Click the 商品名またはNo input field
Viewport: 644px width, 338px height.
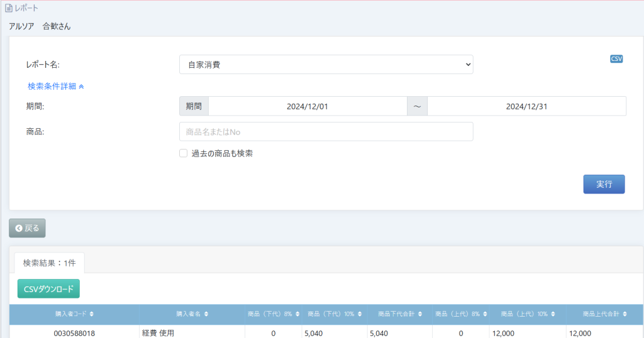pyautogui.click(x=326, y=132)
